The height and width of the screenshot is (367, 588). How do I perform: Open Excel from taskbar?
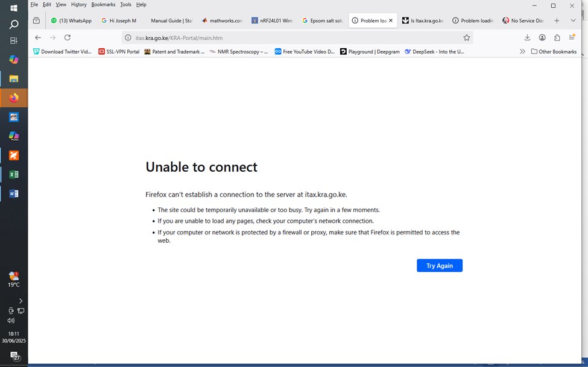(x=14, y=174)
